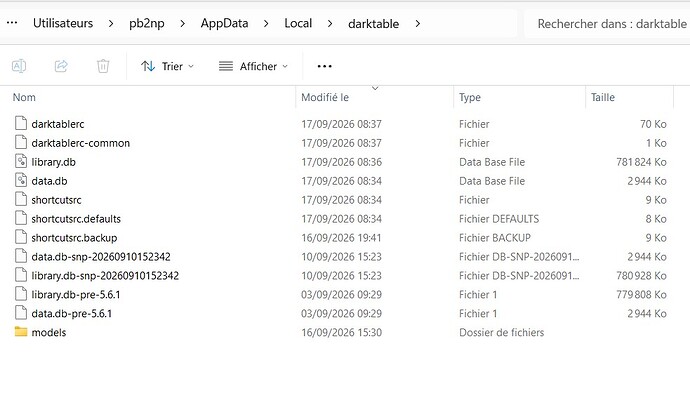This screenshot has height=397, width=690.
Task: Click the file name library.db
Action: click(x=53, y=162)
